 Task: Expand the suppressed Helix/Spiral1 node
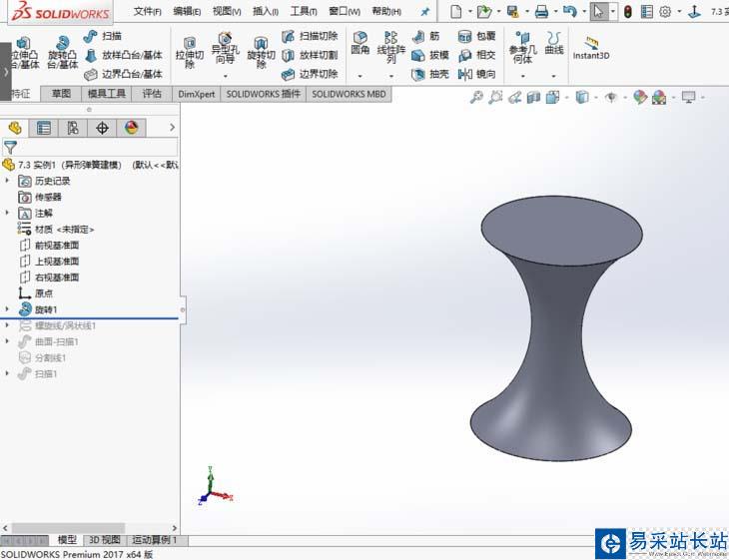coord(7,325)
